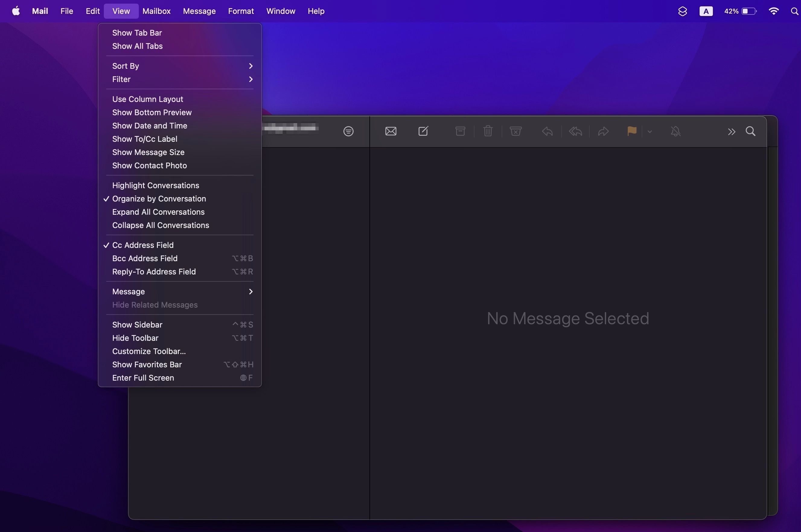Open the Mailbox menu
The width and height of the screenshot is (801, 532).
[156, 11]
